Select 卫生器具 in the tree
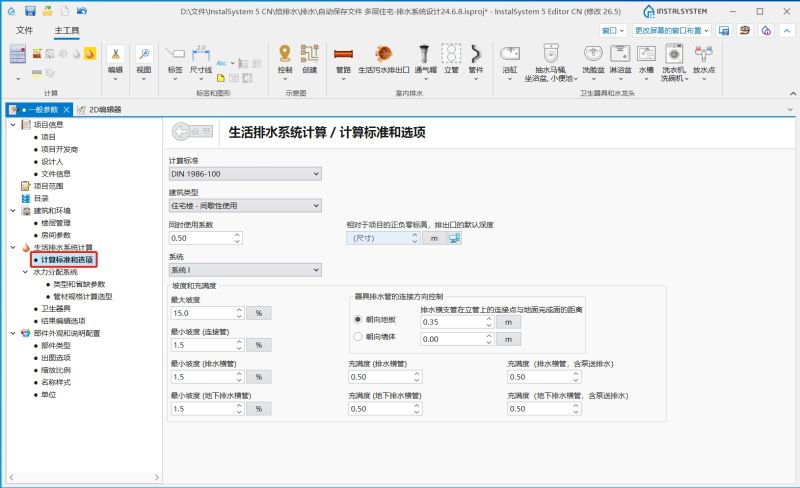This screenshot has height=488, width=800. (56, 309)
